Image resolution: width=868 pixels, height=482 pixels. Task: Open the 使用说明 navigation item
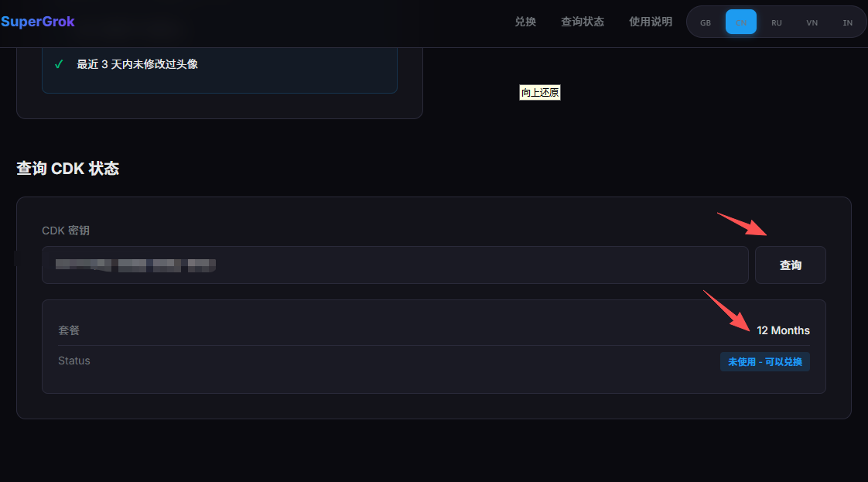tap(651, 22)
